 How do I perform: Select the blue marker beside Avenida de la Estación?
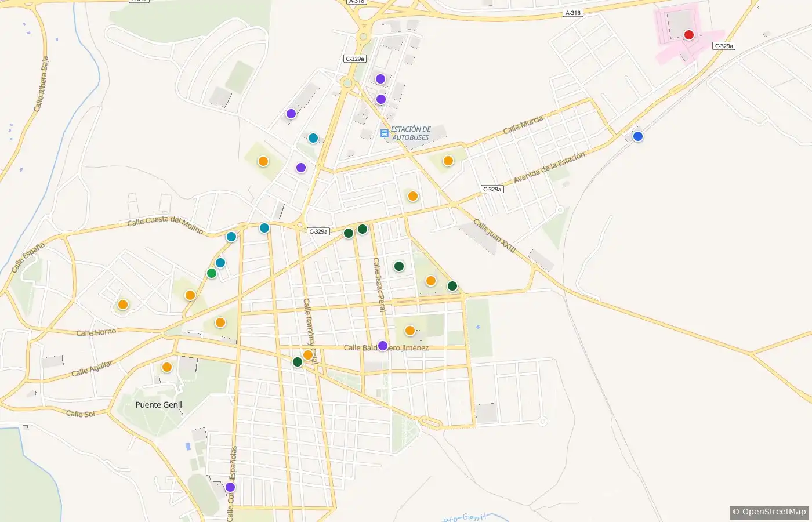click(x=638, y=136)
